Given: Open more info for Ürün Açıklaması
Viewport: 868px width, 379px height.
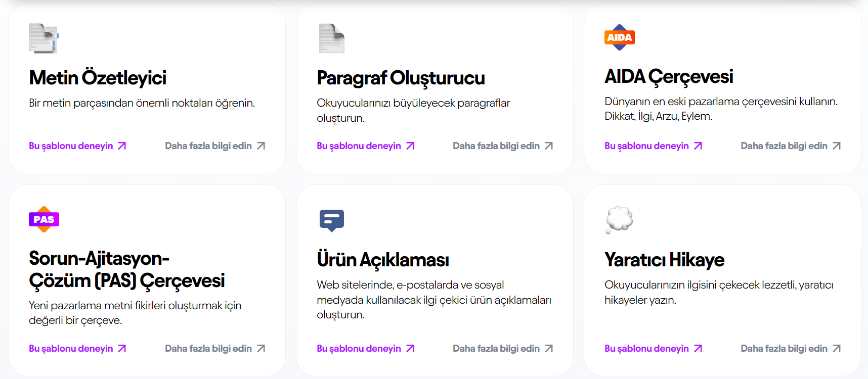Looking at the screenshot, I should (503, 349).
